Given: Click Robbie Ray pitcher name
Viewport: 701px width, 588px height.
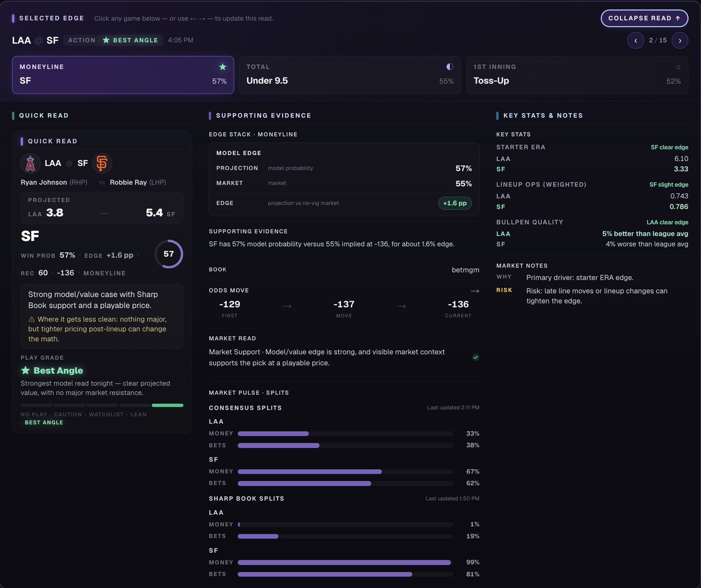Looking at the screenshot, I should [130, 182].
